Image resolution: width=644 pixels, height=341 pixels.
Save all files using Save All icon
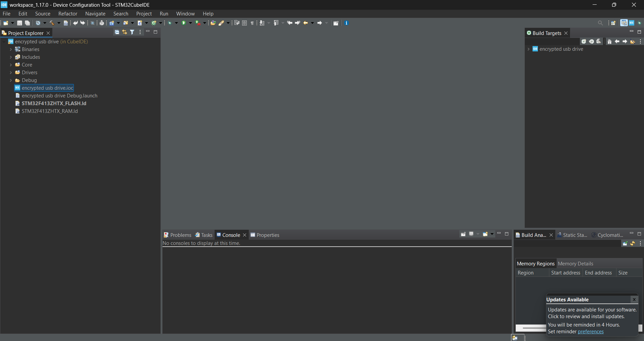[x=27, y=23]
